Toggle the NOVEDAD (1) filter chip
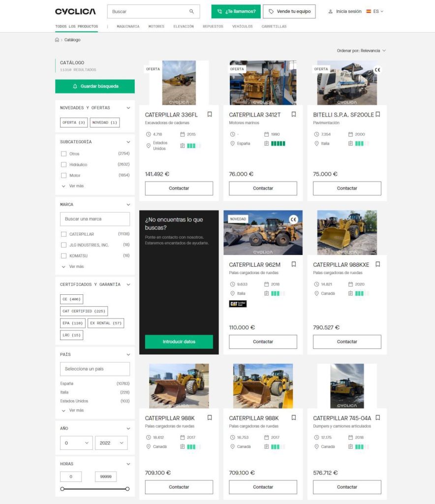 pyautogui.click(x=105, y=123)
